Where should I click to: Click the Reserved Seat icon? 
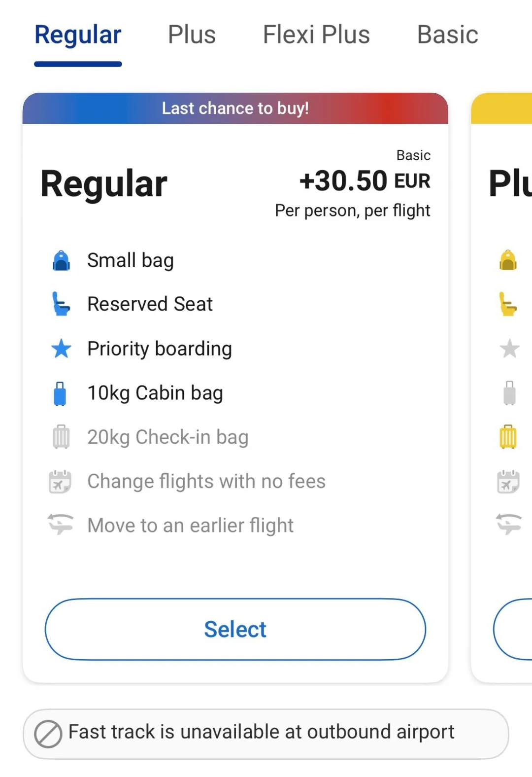(x=61, y=304)
